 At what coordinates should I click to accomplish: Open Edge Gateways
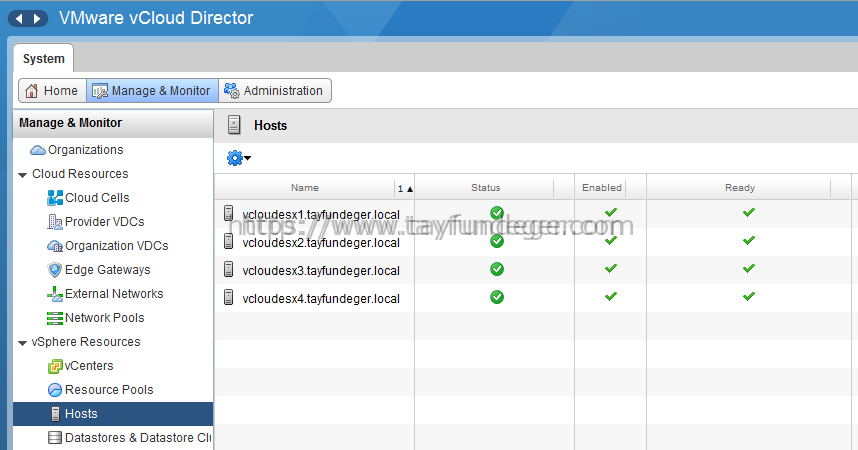point(107,270)
